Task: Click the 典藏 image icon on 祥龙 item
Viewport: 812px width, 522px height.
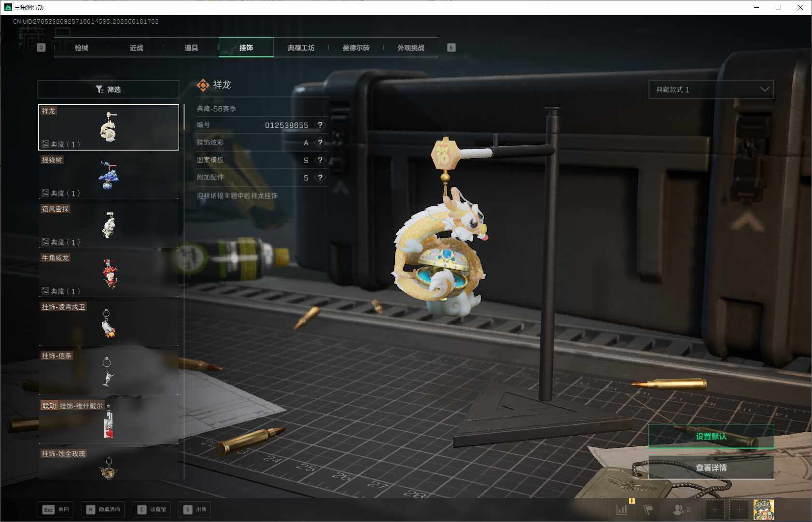Action: (45, 144)
